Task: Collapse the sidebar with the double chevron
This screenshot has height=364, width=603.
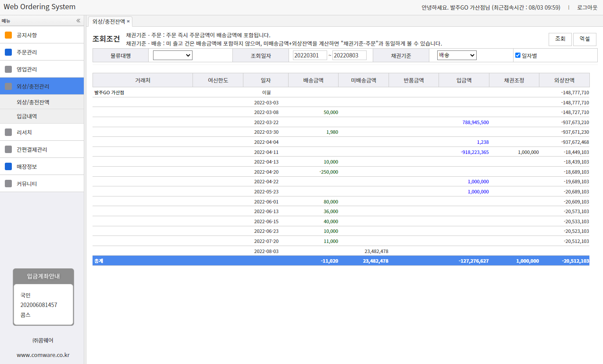Action: pos(78,21)
